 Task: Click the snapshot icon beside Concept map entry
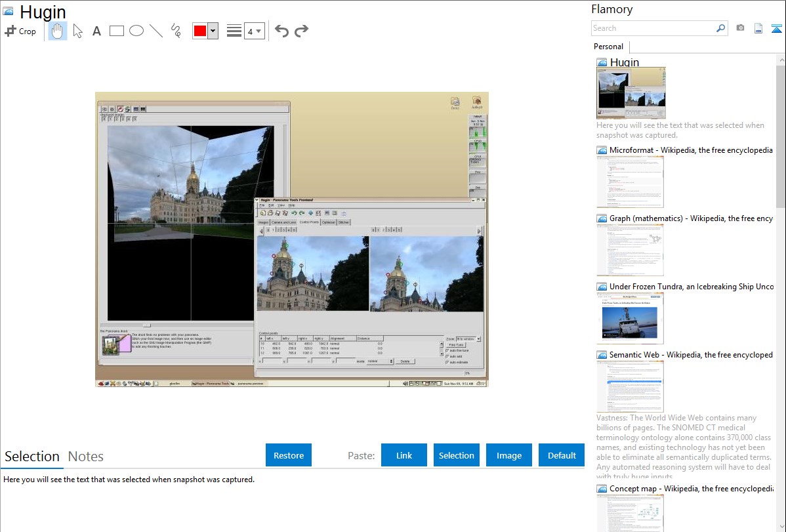click(x=602, y=489)
